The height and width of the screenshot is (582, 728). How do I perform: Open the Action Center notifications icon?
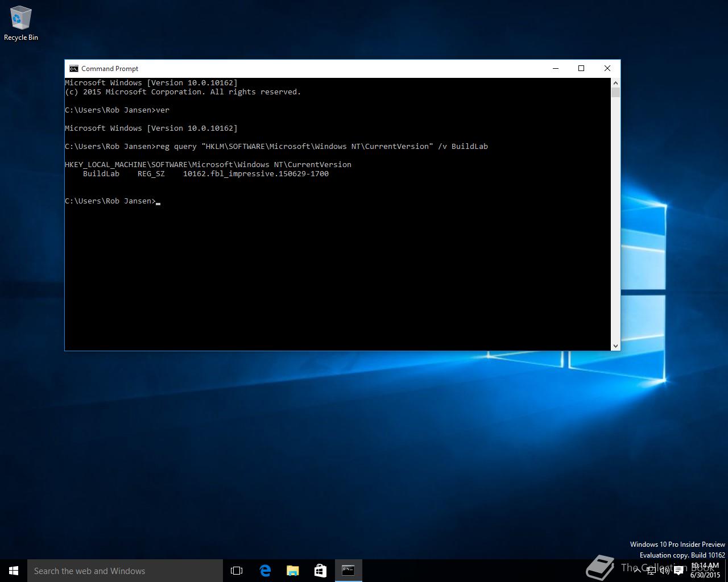(679, 571)
